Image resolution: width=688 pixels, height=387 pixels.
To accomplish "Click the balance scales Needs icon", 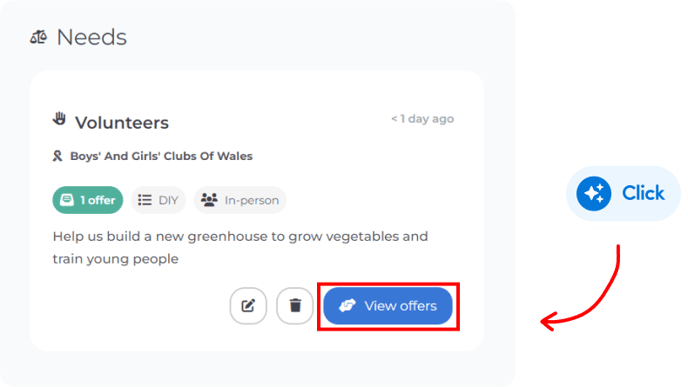I will click(x=39, y=37).
